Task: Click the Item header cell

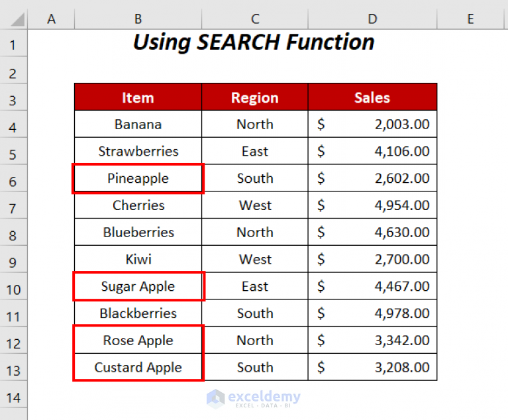Action: (x=138, y=97)
